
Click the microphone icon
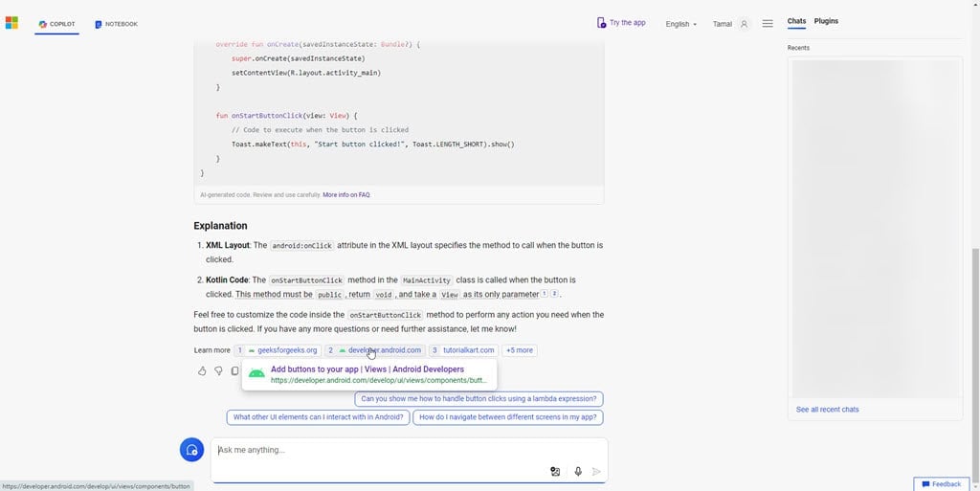pyautogui.click(x=578, y=472)
